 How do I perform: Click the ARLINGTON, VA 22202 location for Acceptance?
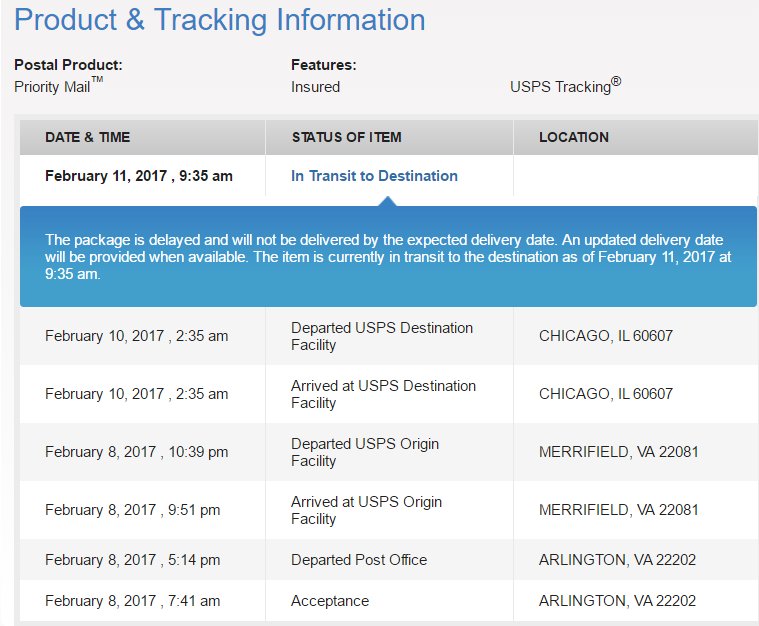click(x=617, y=601)
